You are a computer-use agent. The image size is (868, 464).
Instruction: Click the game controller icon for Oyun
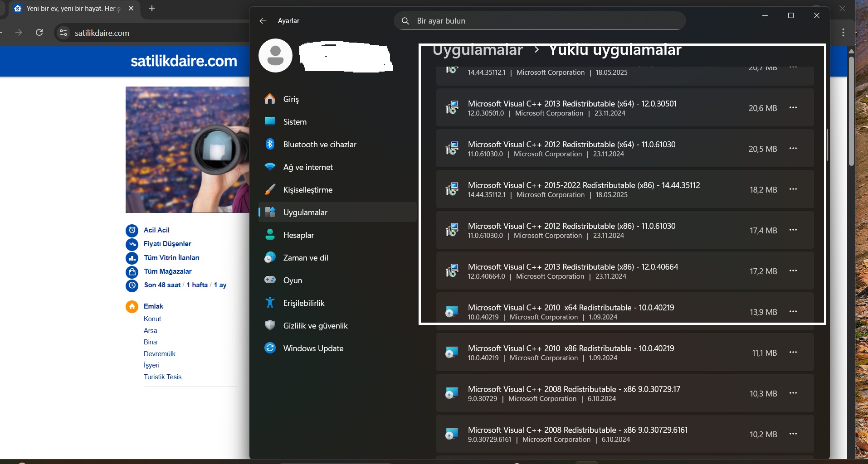click(x=270, y=280)
